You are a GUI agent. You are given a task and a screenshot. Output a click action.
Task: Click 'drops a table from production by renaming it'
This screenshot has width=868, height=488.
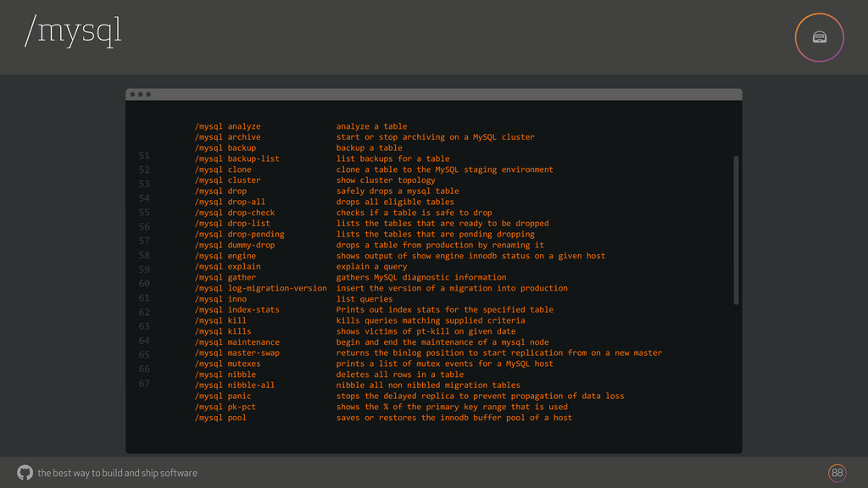pos(440,245)
